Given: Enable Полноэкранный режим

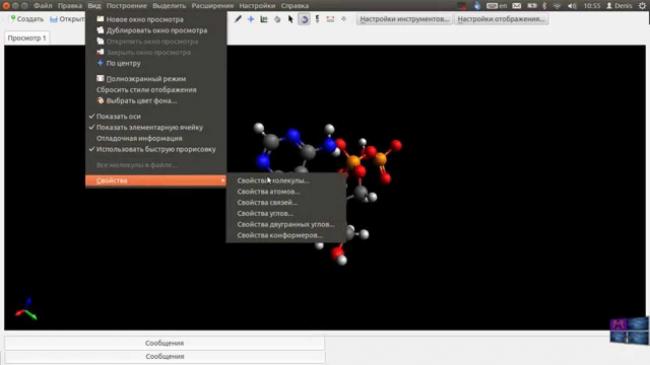Looking at the screenshot, I should (x=156, y=79).
